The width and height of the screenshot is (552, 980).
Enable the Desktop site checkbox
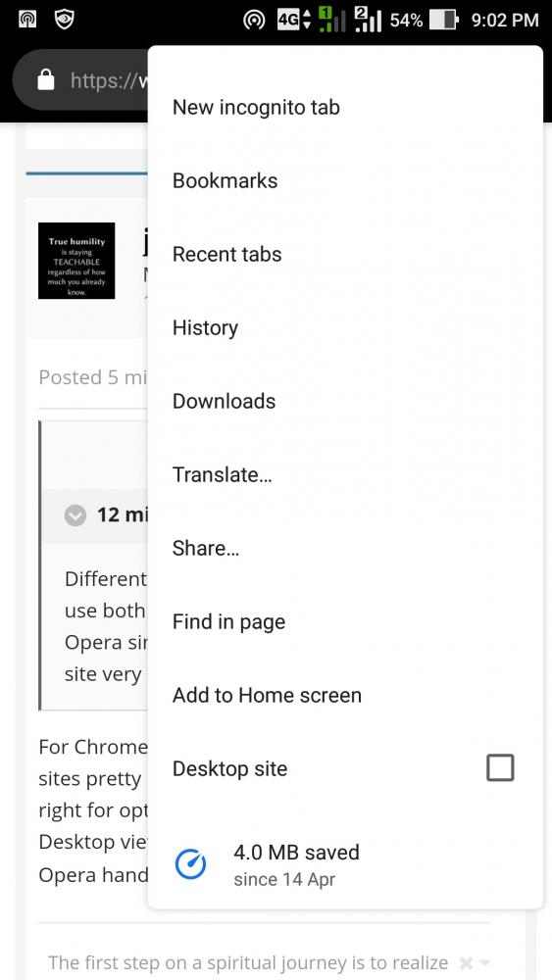click(x=500, y=767)
